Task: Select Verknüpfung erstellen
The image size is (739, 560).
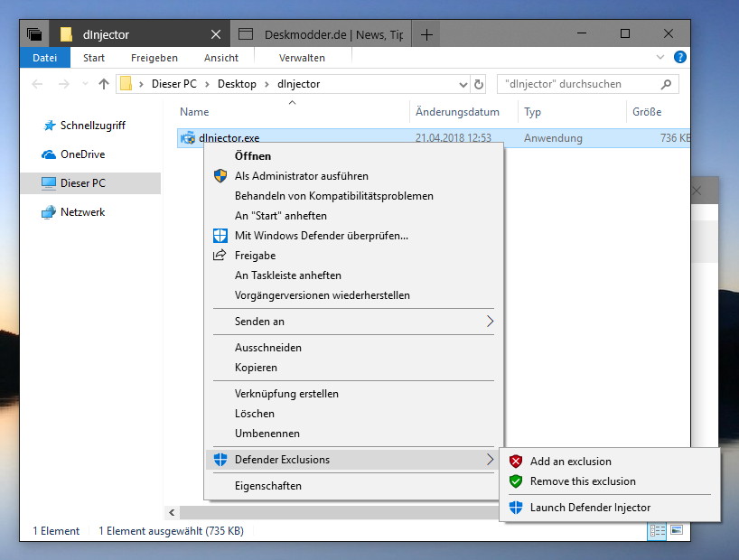Action: point(353,394)
